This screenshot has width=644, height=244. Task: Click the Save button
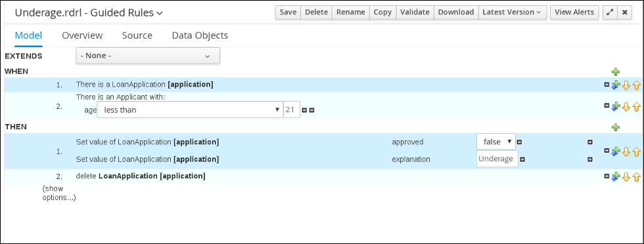click(x=288, y=12)
